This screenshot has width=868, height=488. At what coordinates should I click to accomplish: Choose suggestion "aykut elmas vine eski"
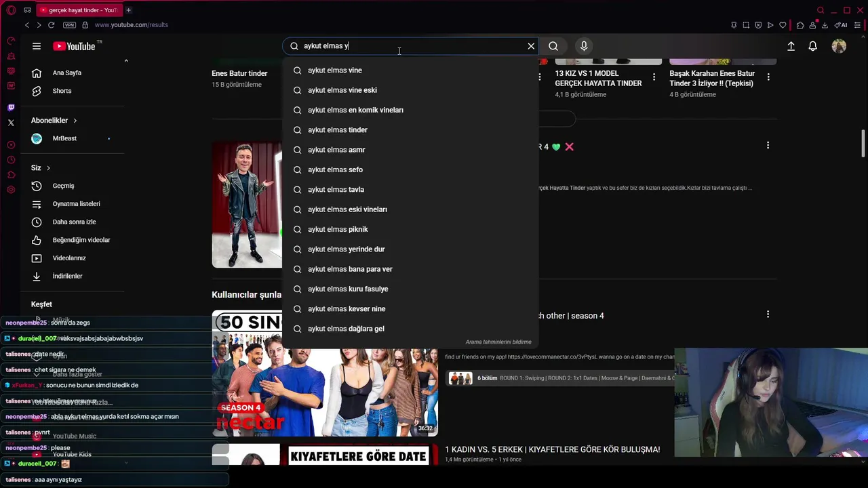(x=410, y=90)
